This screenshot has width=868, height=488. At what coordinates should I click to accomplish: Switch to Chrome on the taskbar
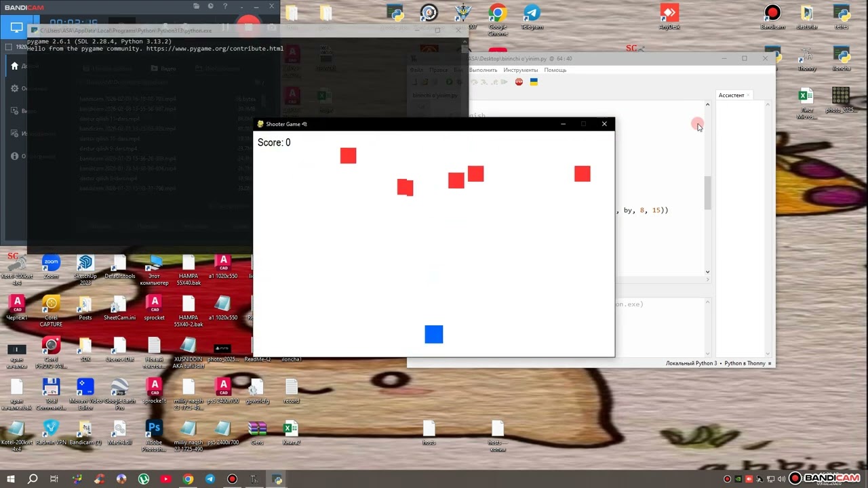pos(188,479)
